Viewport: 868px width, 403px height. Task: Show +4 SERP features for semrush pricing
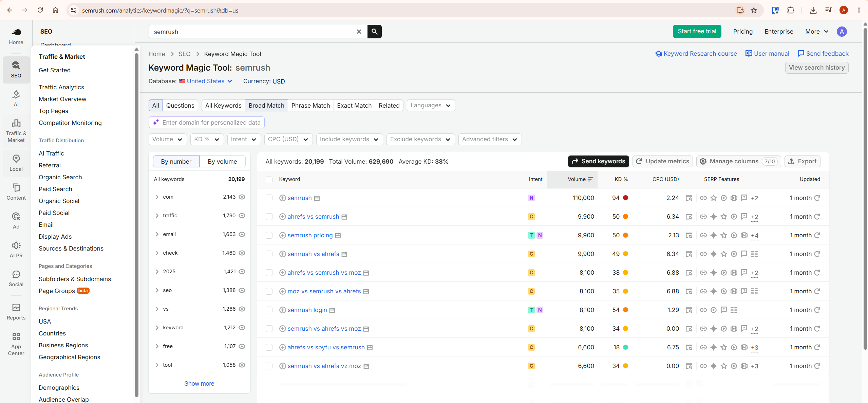[754, 236]
